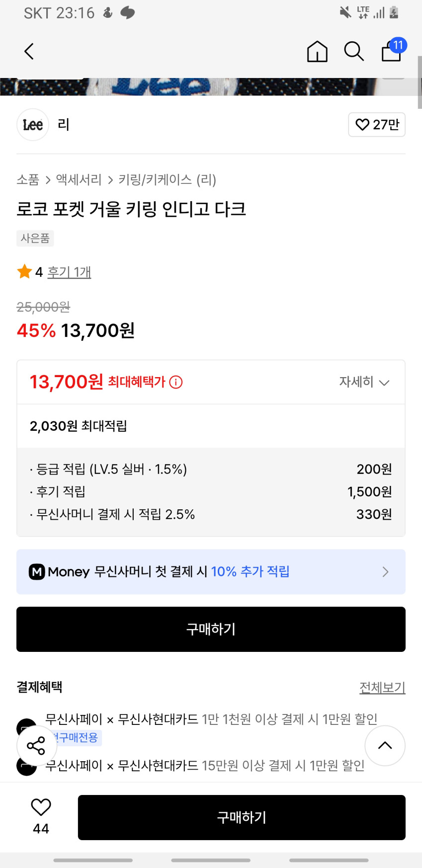Tap the Lee brand logo

tap(33, 125)
